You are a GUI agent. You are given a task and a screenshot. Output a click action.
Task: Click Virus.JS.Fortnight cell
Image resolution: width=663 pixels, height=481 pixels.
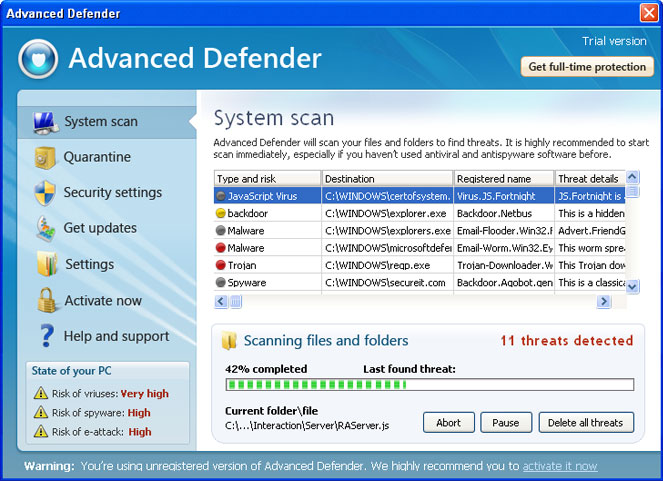pos(504,196)
